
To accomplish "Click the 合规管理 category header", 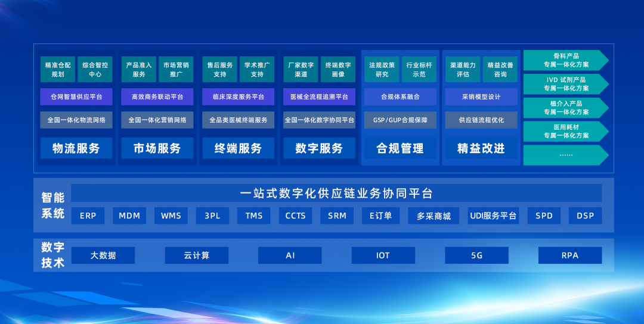I will [400, 148].
